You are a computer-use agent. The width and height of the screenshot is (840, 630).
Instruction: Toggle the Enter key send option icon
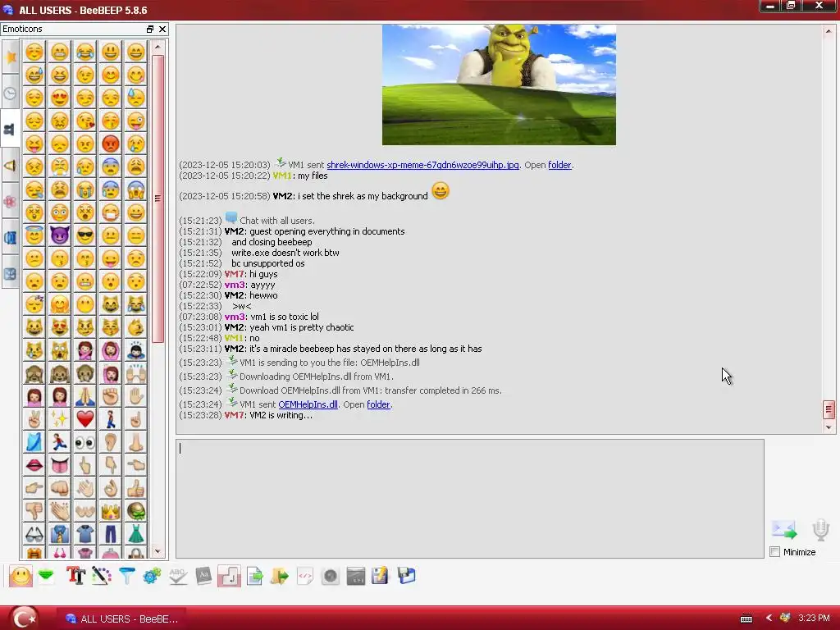pyautogui.click(x=229, y=577)
